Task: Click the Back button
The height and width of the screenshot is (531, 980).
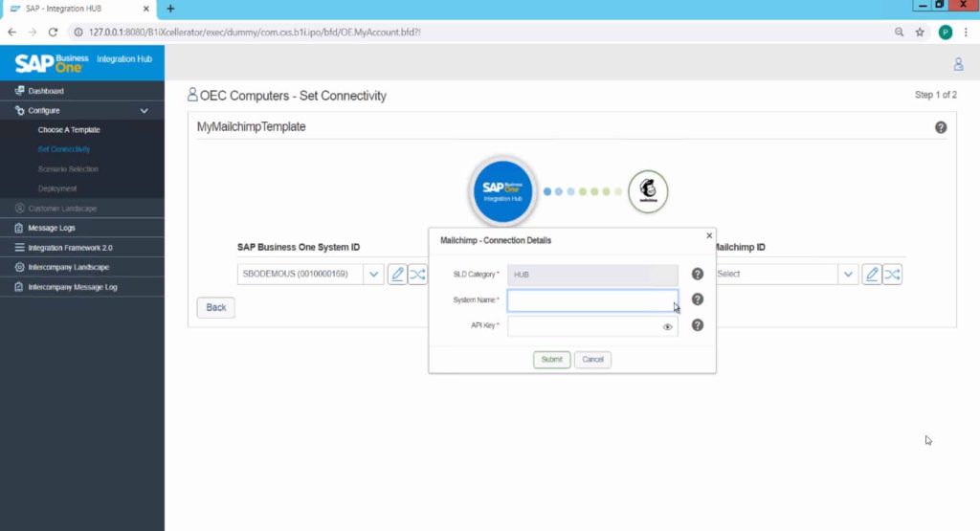Action: coord(216,307)
